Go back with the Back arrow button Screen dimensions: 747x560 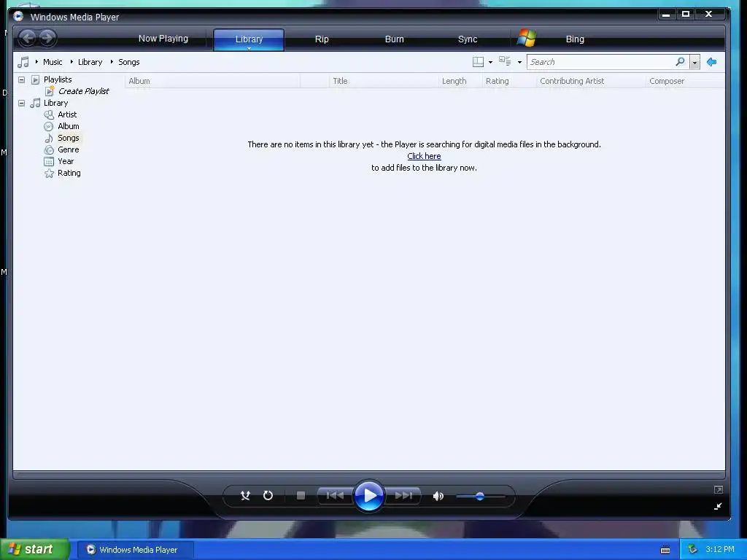[x=28, y=38]
